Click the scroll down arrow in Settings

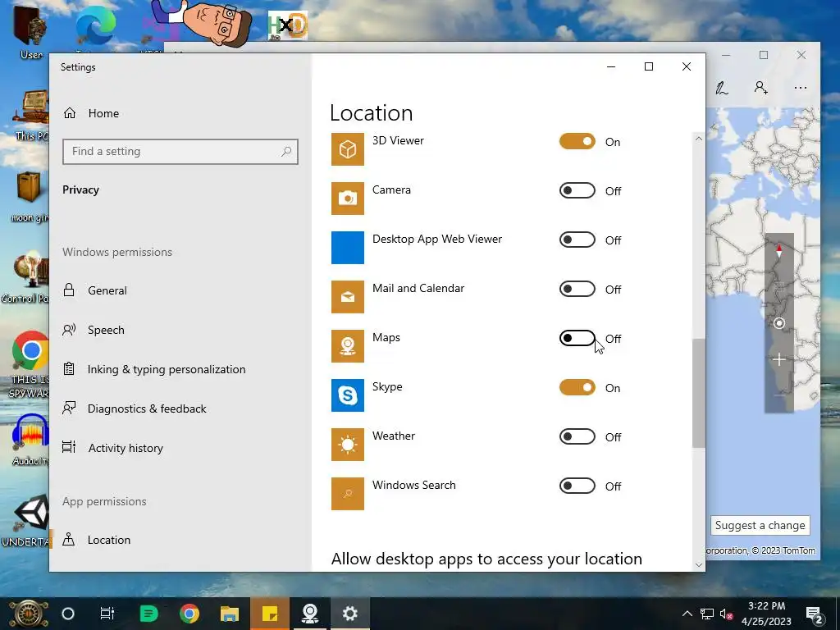coord(699,564)
